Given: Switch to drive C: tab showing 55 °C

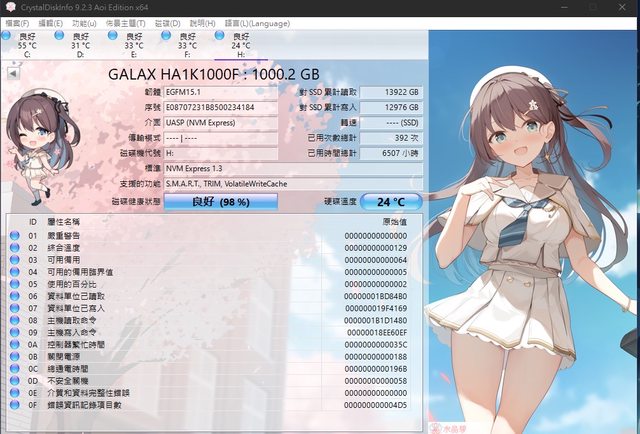Looking at the screenshot, I should pos(27,45).
